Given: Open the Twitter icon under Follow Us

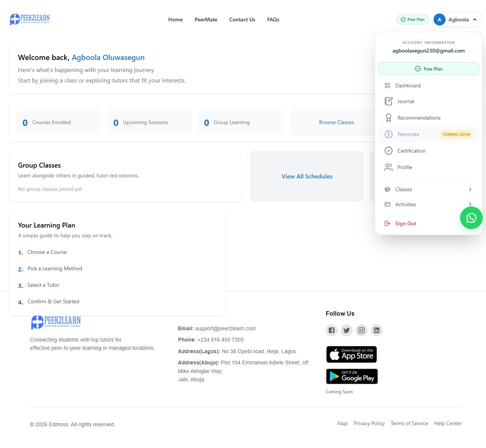Looking at the screenshot, I should 347,330.
